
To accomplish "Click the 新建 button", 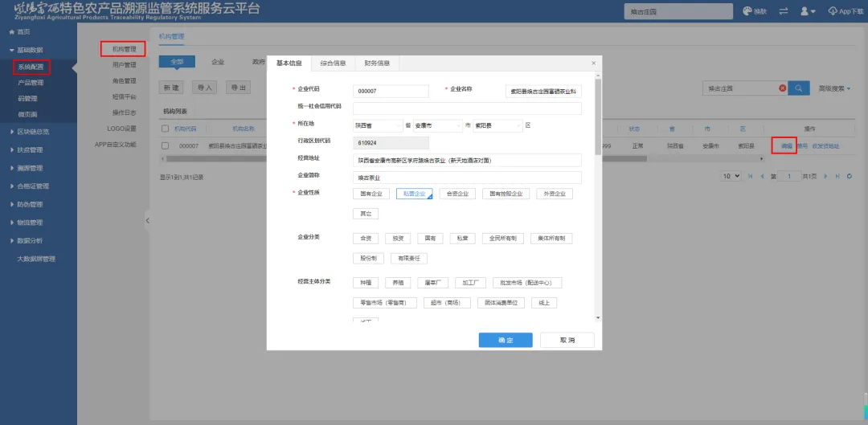I will tap(172, 88).
